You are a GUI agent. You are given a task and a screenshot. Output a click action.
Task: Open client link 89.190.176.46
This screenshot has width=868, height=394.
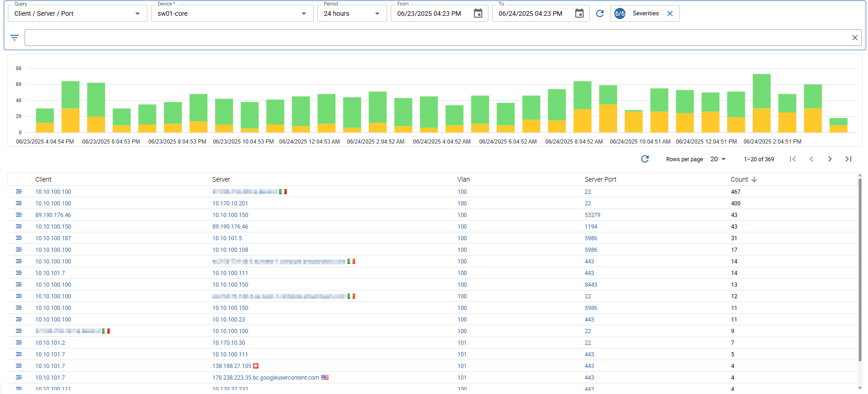coord(53,215)
